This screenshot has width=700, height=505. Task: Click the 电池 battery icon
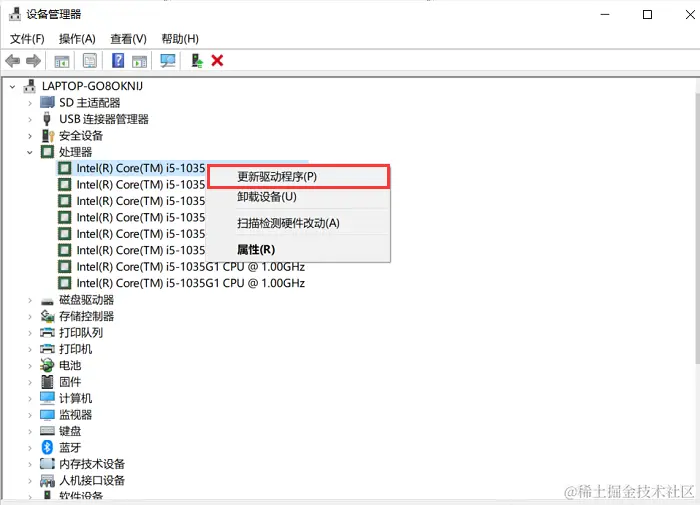[x=47, y=365]
